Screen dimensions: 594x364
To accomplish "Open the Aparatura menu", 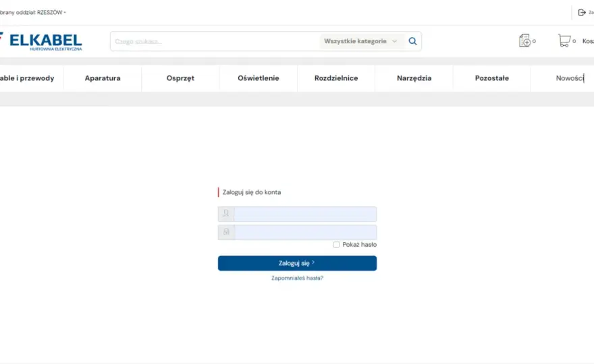I will click(x=103, y=78).
